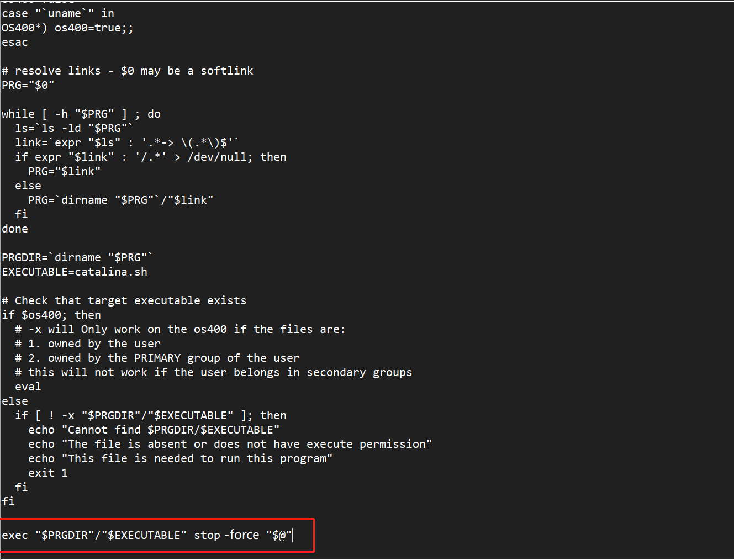The height and width of the screenshot is (560, 734).
Task: Click the word "esac"
Action: (x=15, y=42)
